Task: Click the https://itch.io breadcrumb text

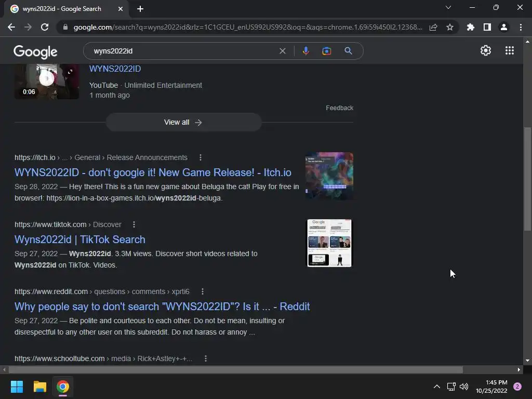Action: (x=35, y=157)
